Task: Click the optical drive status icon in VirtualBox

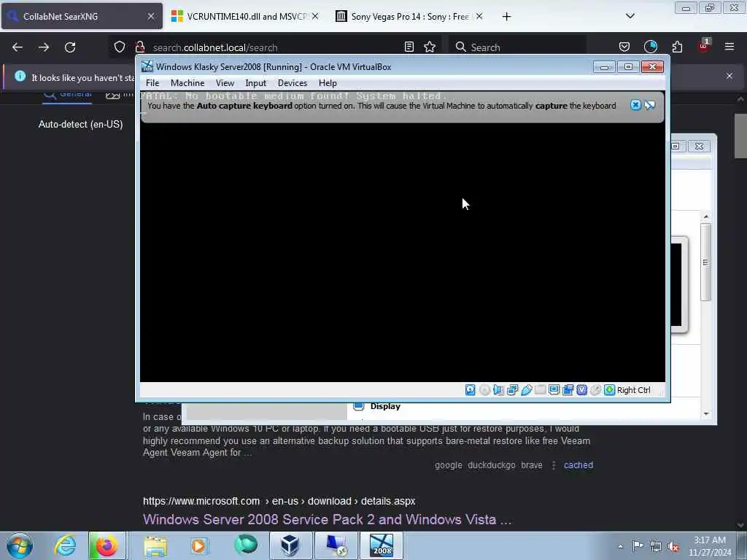Action: 484,390
